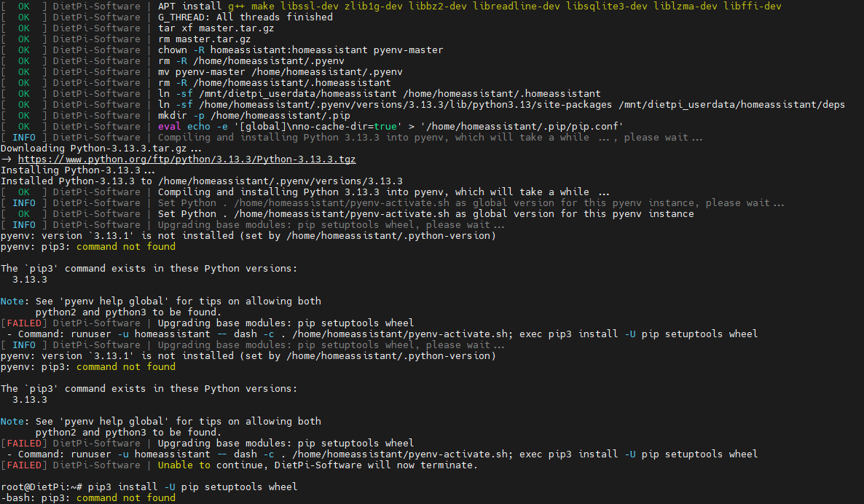Click the 'root@DietPi:~# pip3 install -U' prompt line
Image resolution: width=864 pixels, height=504 pixels.
coord(149,487)
